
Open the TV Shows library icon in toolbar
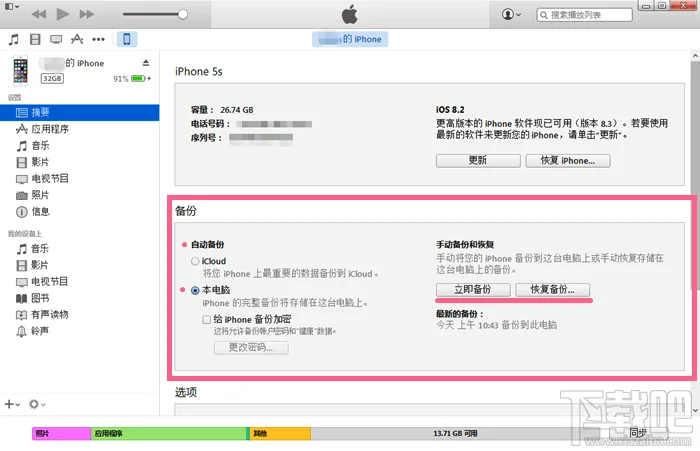56,39
